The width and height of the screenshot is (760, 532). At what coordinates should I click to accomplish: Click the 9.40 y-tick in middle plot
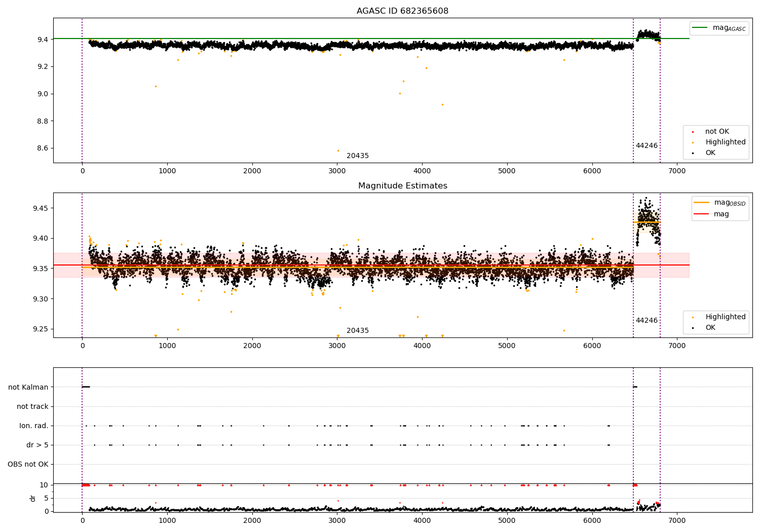pyautogui.click(x=41, y=238)
